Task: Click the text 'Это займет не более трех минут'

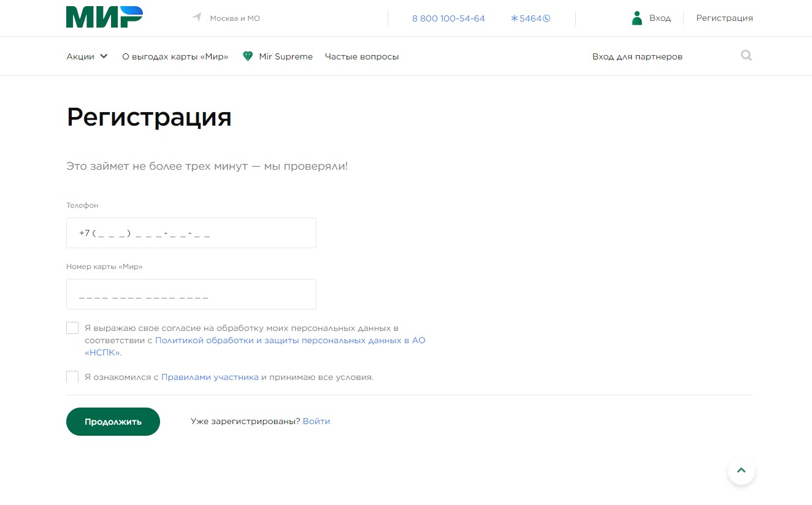Action: click(156, 166)
